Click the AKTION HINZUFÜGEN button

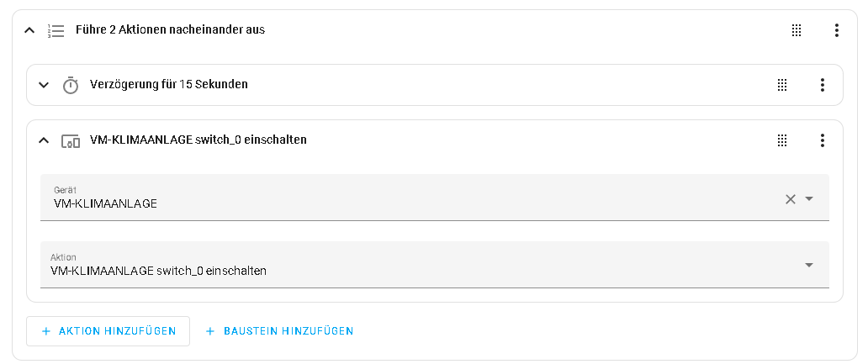(108, 331)
